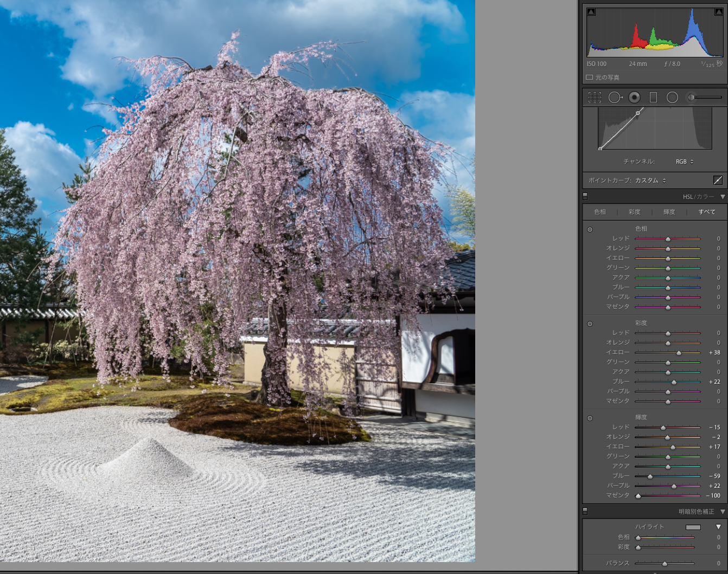Select the Spot Removal tool
This screenshot has width=728, height=574.
615,97
